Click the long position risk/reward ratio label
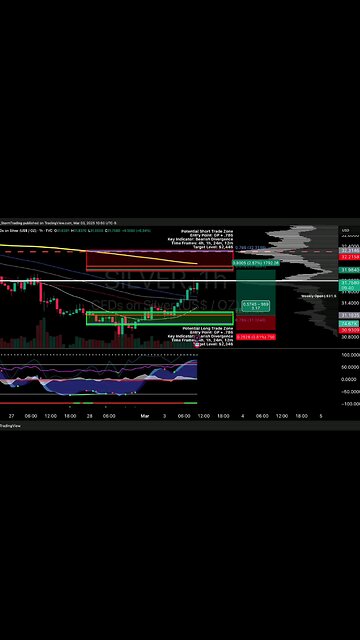 (256, 305)
